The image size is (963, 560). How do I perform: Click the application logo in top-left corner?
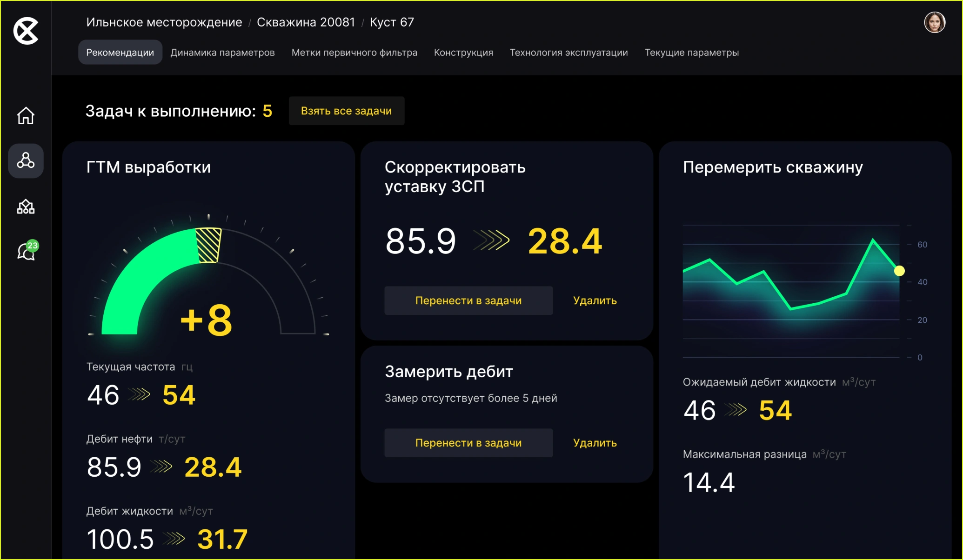[x=26, y=31]
